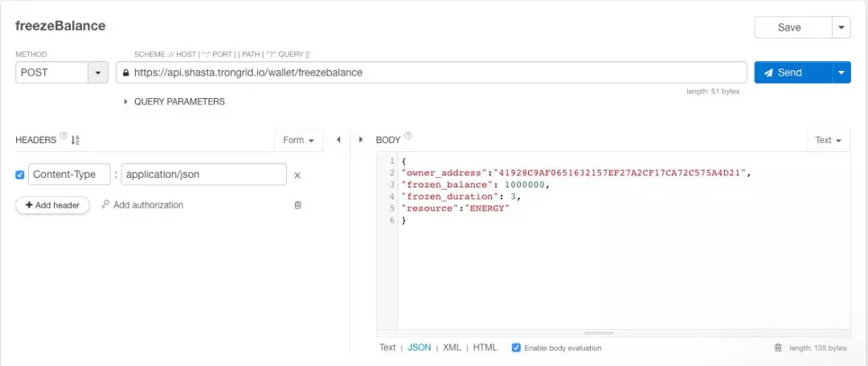This screenshot has height=366, width=868.
Task: Switch body format to HTML
Action: (485, 347)
